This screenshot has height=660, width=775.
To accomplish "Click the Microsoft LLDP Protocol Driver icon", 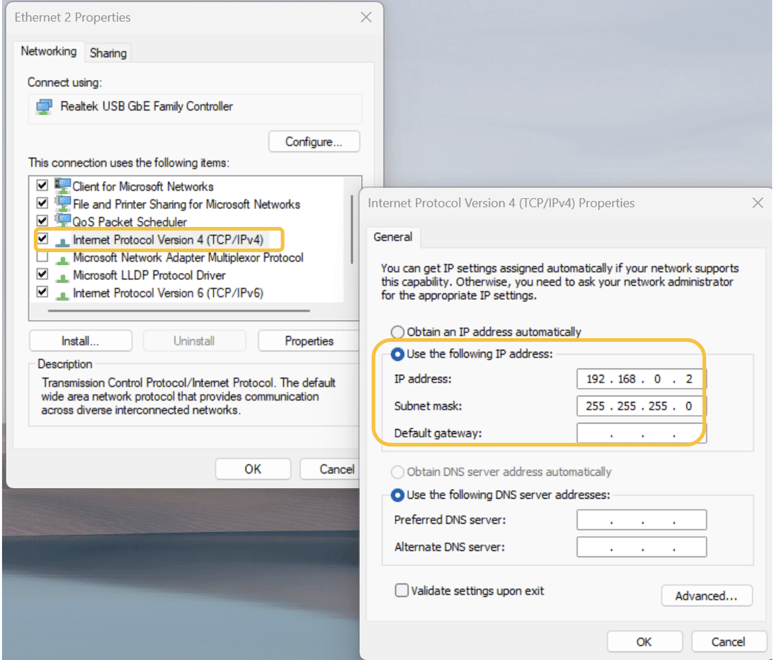I will click(62, 277).
